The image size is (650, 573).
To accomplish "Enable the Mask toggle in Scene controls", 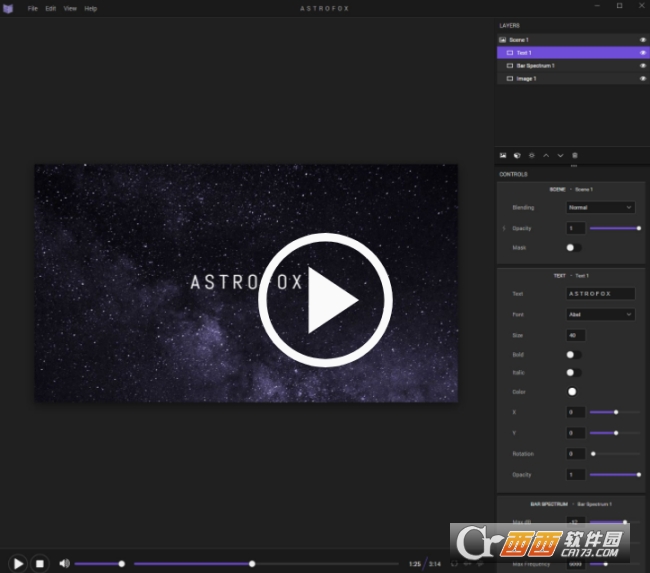I will pos(573,247).
